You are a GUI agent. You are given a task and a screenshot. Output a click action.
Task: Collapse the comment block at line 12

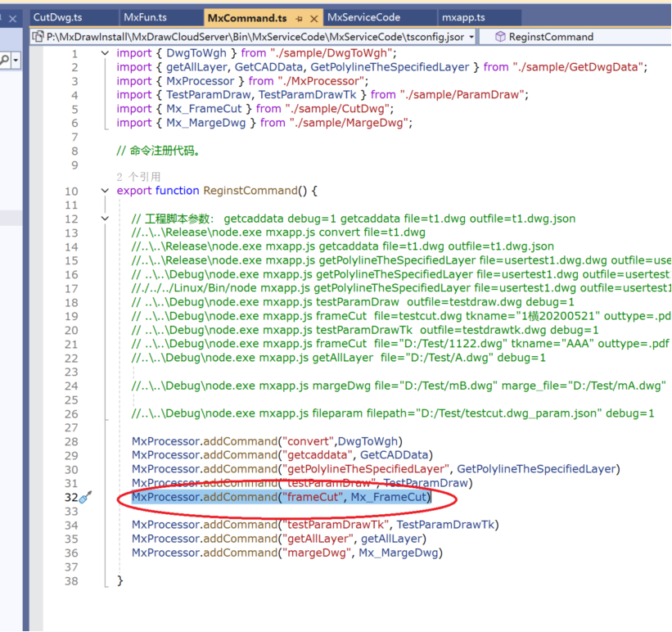(x=105, y=219)
